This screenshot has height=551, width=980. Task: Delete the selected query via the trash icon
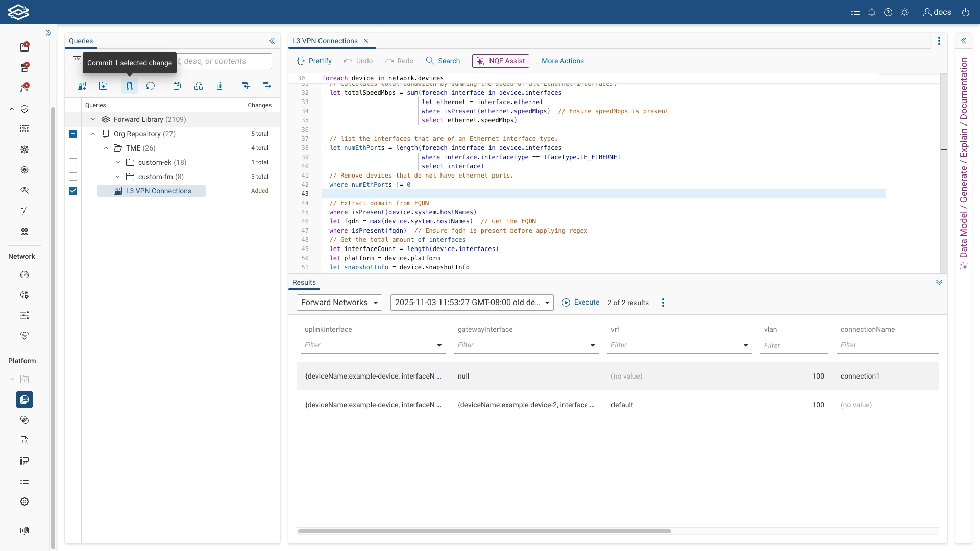(x=219, y=86)
